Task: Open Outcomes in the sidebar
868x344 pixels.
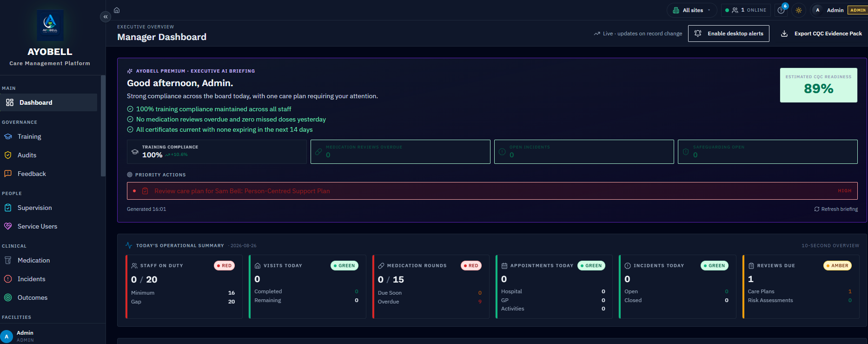Action: click(x=48, y=297)
